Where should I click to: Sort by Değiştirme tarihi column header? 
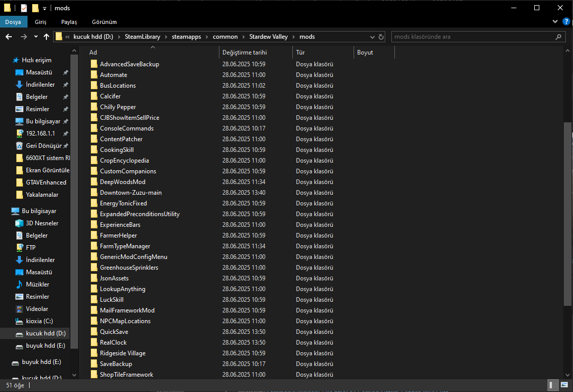pyautogui.click(x=256, y=52)
